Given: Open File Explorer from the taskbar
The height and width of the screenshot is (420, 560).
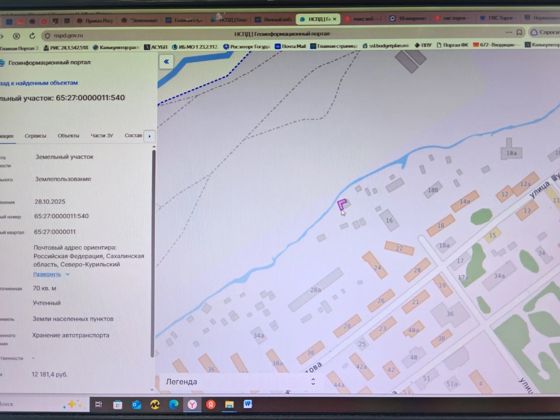Looking at the screenshot, I should [x=229, y=404].
